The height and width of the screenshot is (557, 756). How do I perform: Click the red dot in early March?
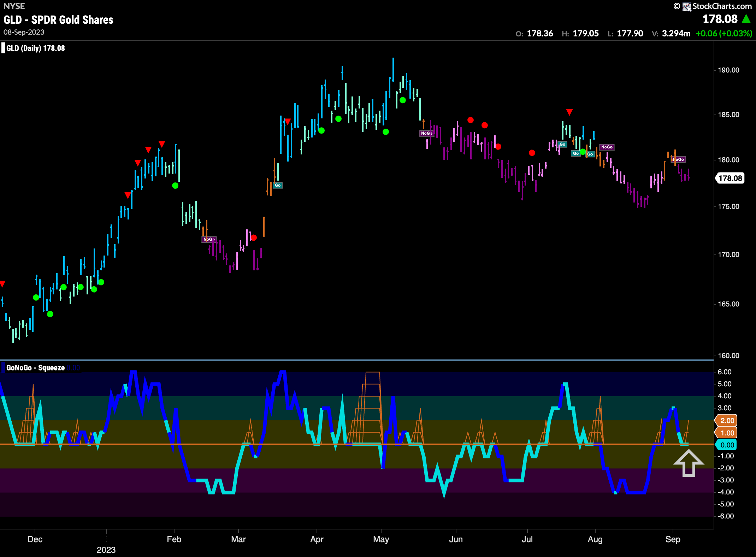pos(254,238)
